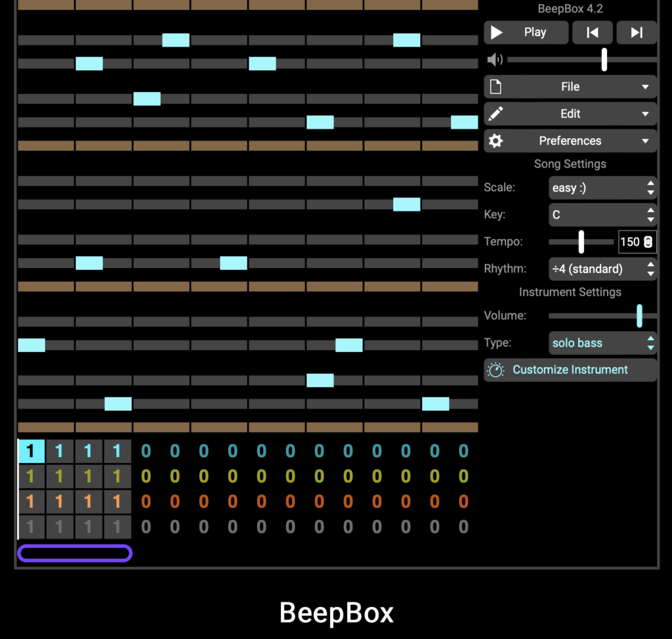The width and height of the screenshot is (672, 639).
Task: Select the orange channel pattern in bar four
Action: click(117, 502)
